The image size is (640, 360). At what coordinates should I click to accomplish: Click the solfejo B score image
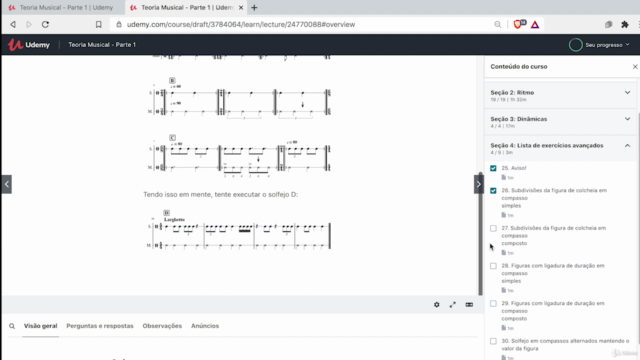point(239,98)
